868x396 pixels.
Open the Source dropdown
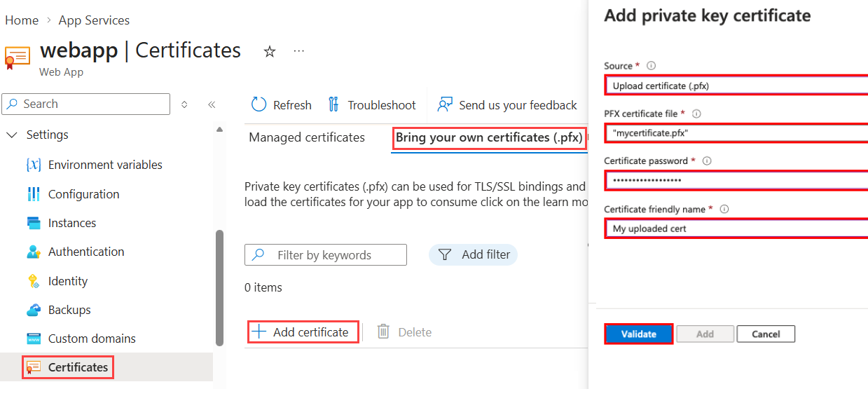coord(736,86)
